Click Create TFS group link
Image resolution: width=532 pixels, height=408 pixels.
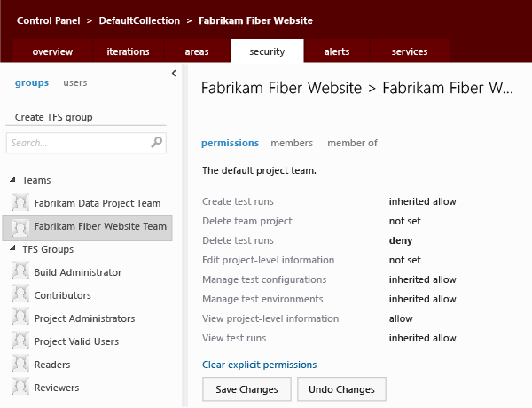click(x=53, y=117)
